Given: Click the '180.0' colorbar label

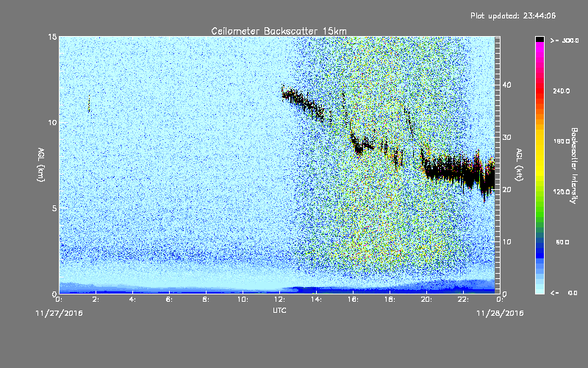Looking at the screenshot, I should click(562, 141).
